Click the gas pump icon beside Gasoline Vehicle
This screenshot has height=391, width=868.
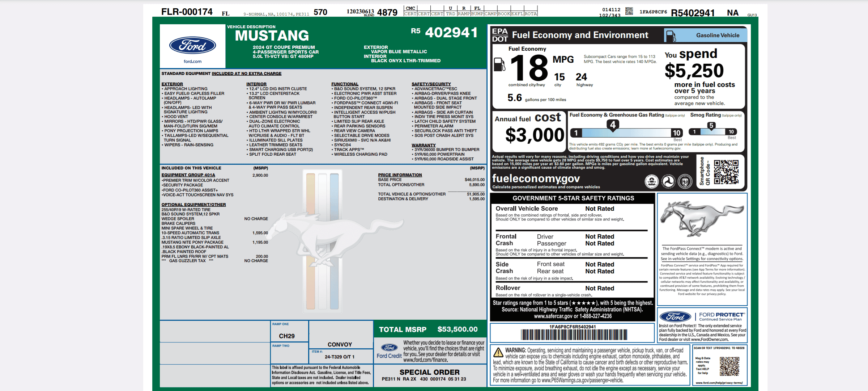point(671,36)
